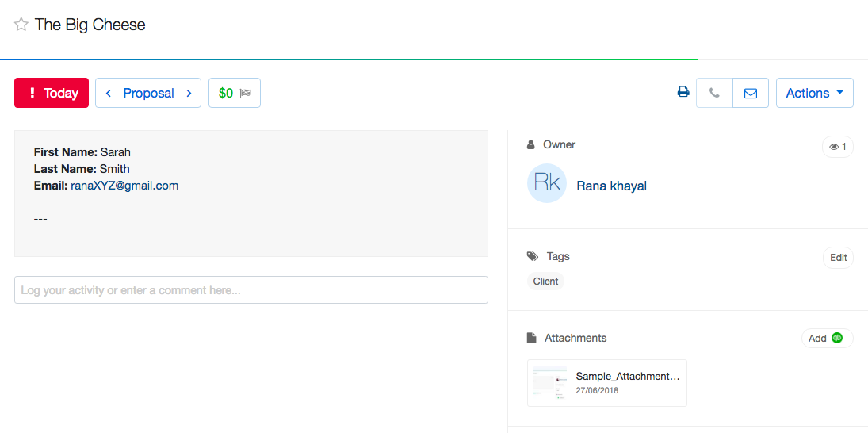
Task: Edit the tags
Action: pos(838,258)
